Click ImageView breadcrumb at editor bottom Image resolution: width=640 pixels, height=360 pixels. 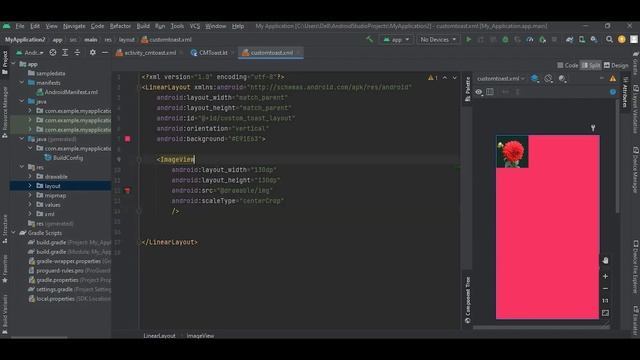coord(200,336)
